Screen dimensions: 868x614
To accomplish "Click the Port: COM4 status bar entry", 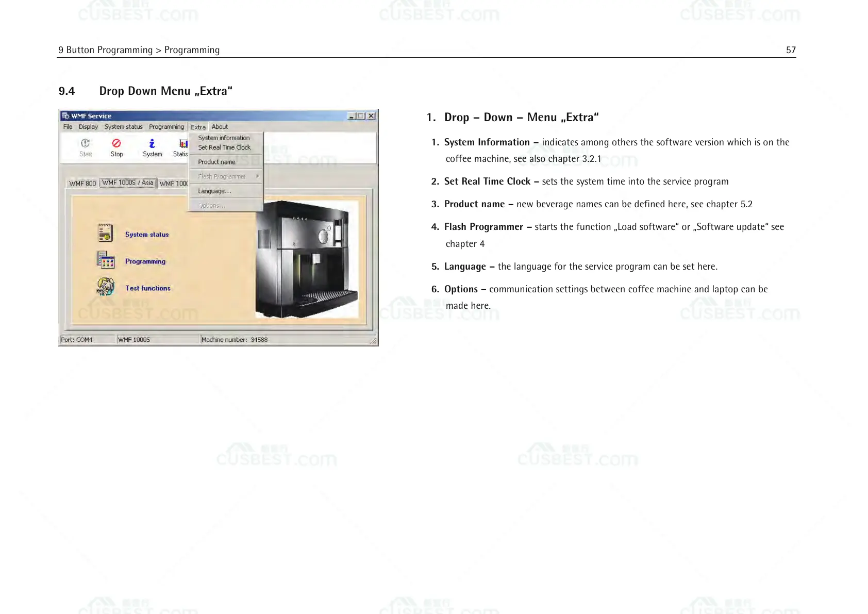I will point(87,340).
